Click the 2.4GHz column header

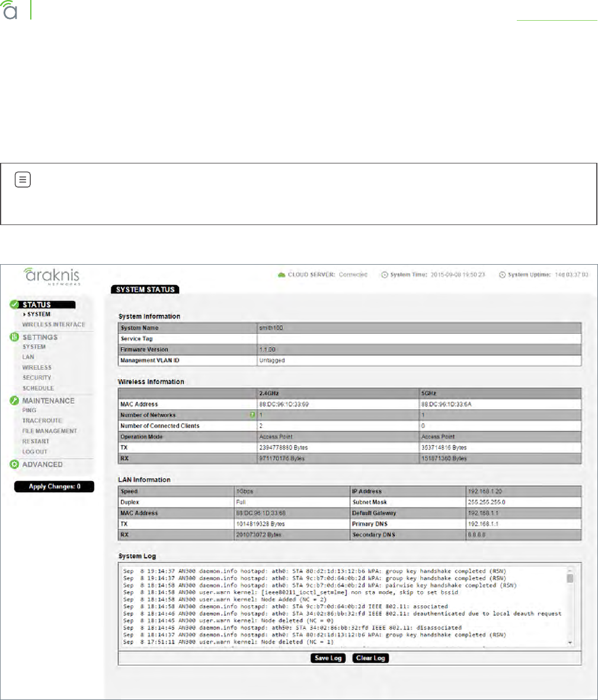point(269,393)
